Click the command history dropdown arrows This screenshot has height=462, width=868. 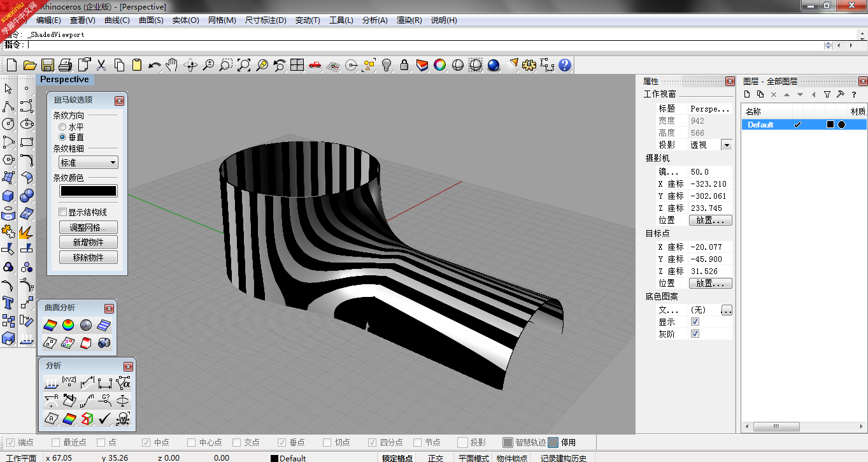[x=828, y=45]
